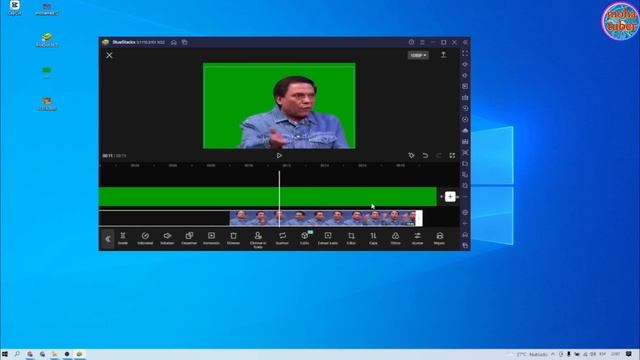Redo the last edit

(439, 156)
